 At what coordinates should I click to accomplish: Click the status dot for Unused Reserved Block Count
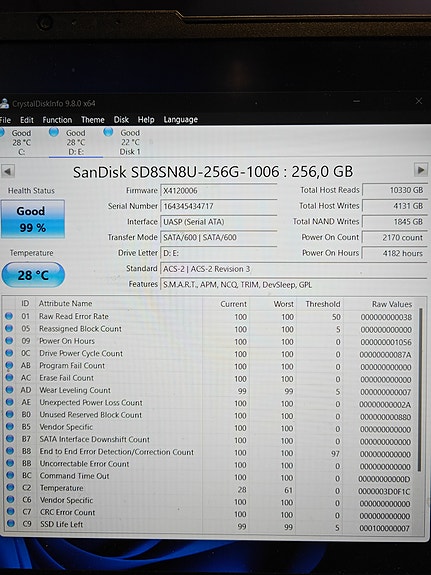pyautogui.click(x=10, y=414)
